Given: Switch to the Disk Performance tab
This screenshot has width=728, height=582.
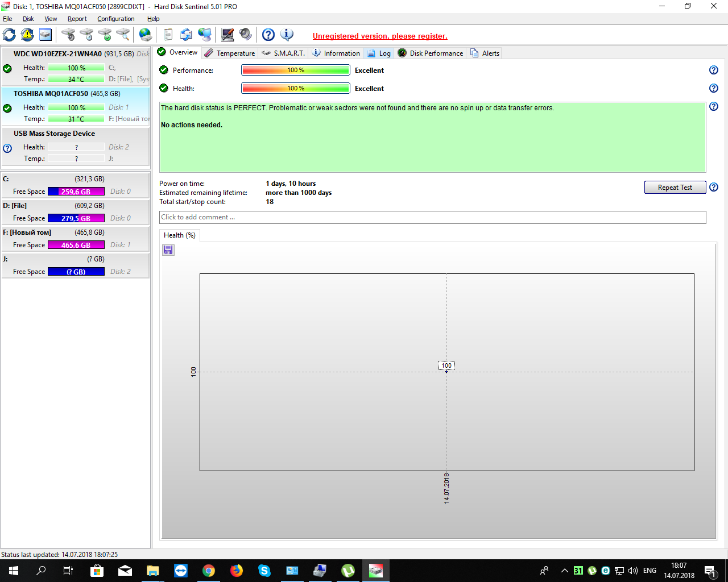Looking at the screenshot, I should [431, 53].
